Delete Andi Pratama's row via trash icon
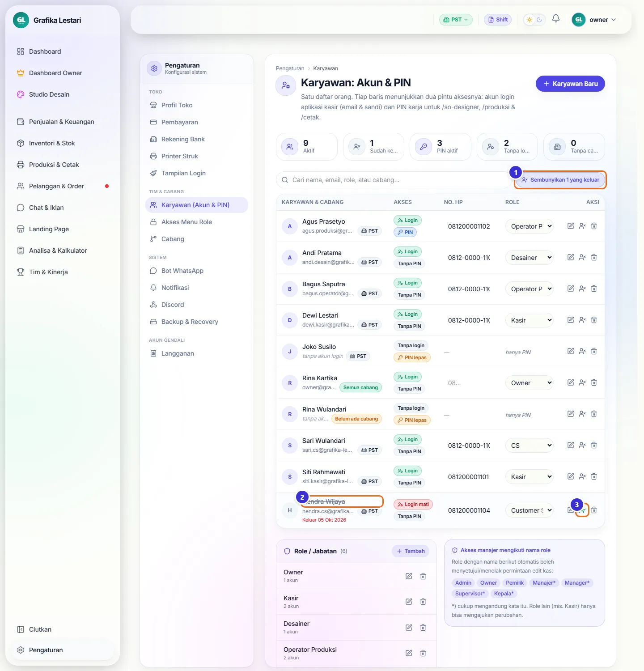 594,257
